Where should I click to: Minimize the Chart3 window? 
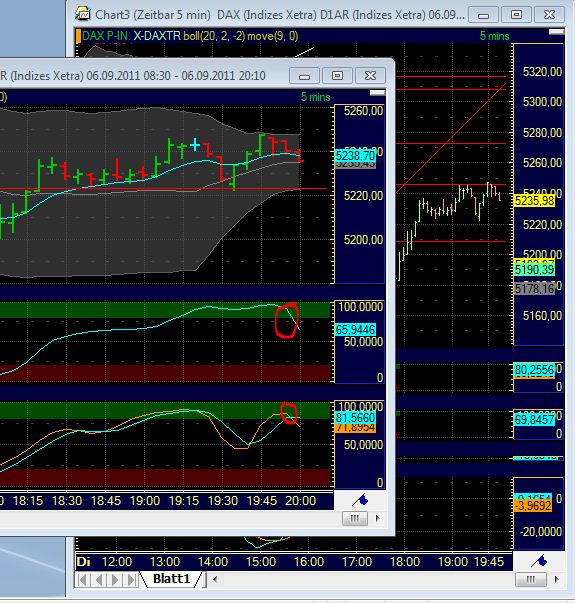point(483,15)
